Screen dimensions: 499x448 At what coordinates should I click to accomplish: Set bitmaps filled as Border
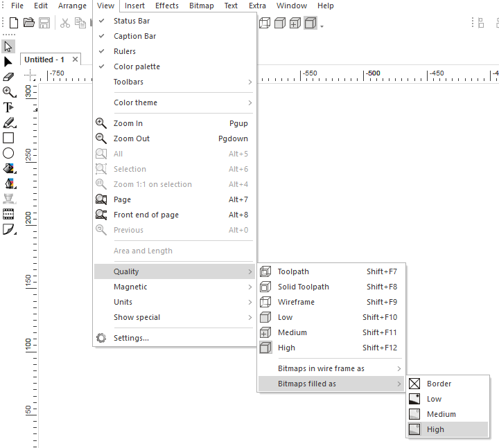click(448, 384)
